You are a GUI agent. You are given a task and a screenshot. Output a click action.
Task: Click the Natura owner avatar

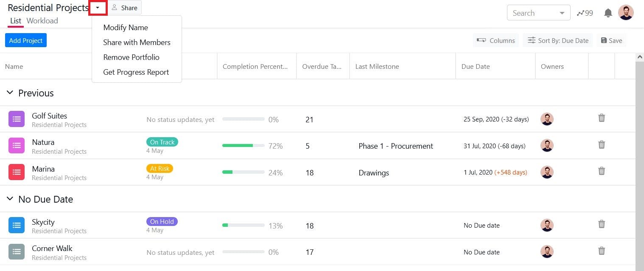(x=547, y=146)
